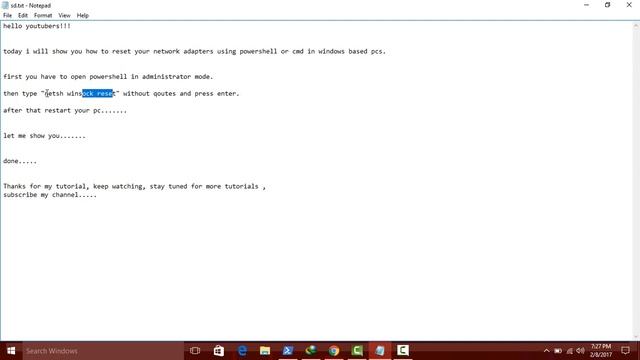This screenshot has width=640, height=360.
Task: Open the network status tray icon
Action: (x=569, y=351)
